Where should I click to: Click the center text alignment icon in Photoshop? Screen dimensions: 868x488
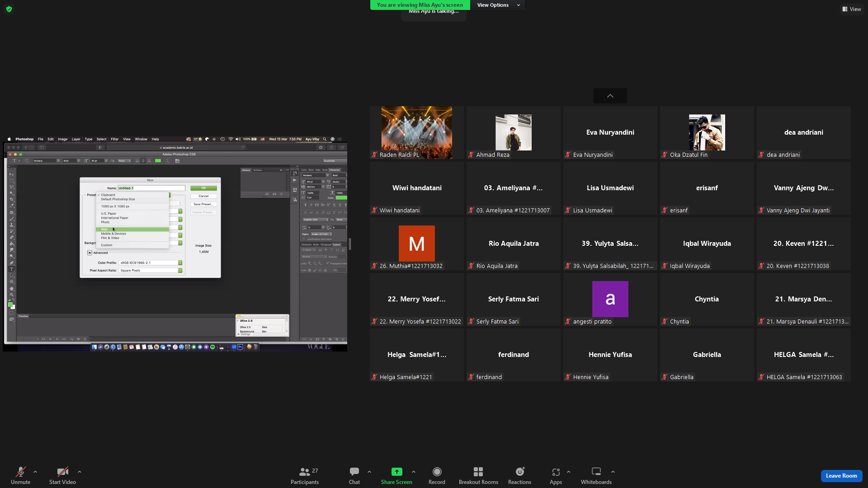[x=143, y=161]
